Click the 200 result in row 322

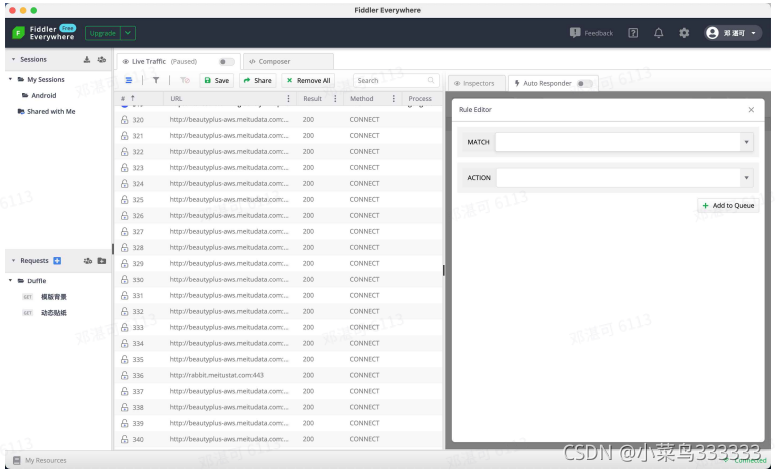(x=308, y=152)
